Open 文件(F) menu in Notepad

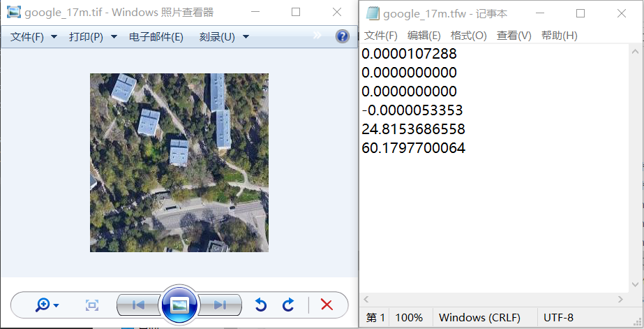[381, 36]
